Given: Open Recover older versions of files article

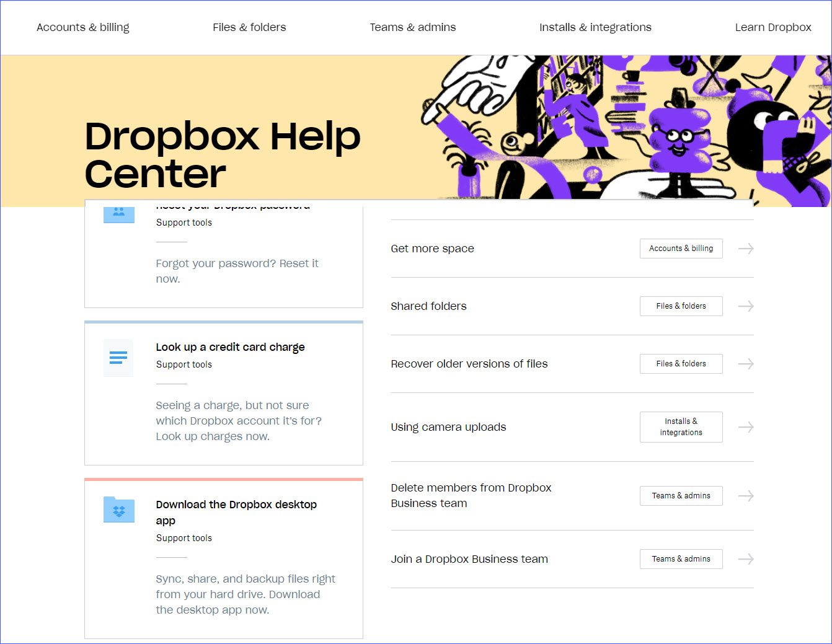Looking at the screenshot, I should click(x=469, y=364).
